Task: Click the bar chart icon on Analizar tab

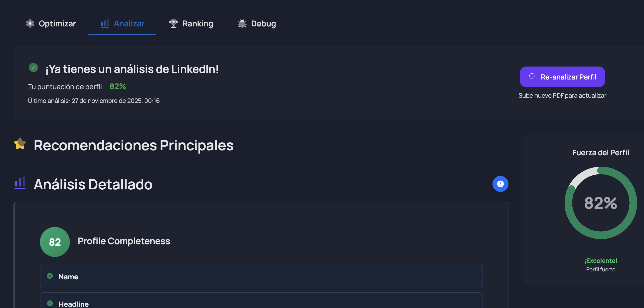Action: click(105, 23)
